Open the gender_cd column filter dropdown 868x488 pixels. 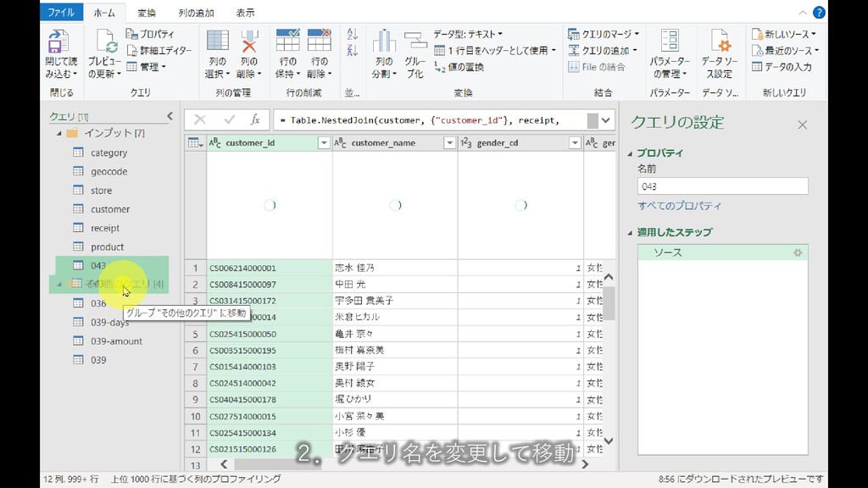click(576, 142)
